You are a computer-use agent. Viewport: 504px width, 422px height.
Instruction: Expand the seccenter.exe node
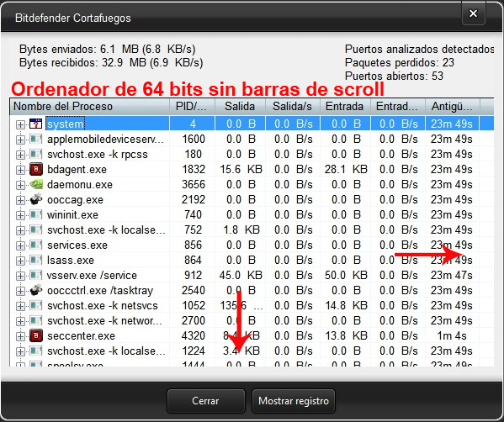tap(20, 336)
